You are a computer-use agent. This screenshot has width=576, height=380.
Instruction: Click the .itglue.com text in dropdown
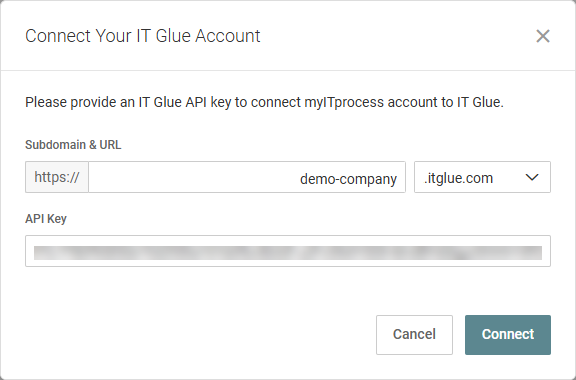[x=458, y=178]
